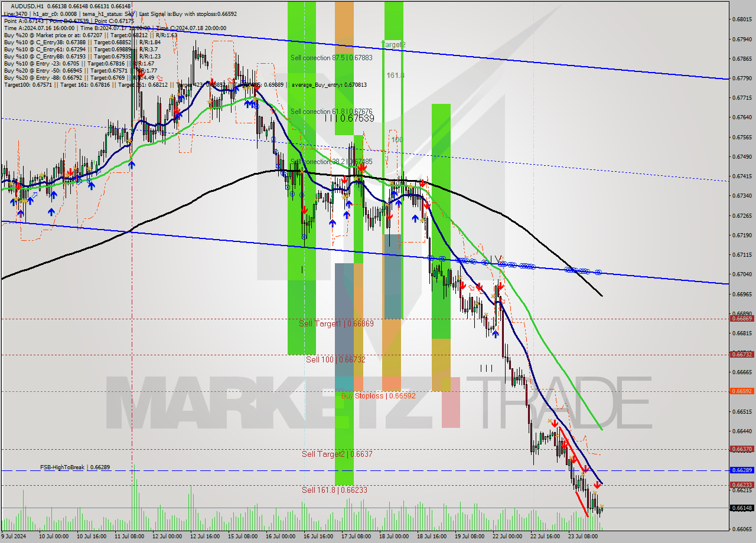Click the 0.67790 price axis value
The width and height of the screenshot is (756, 543).
(x=742, y=78)
